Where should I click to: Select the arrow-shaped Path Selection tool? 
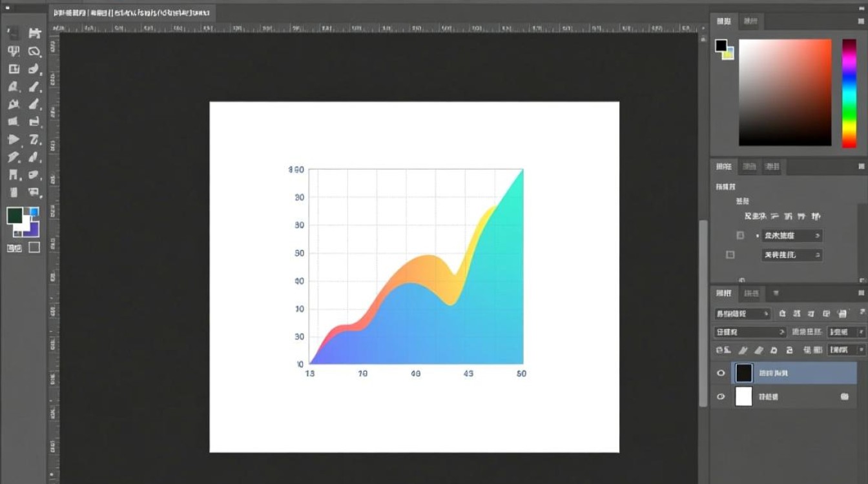coord(14,139)
